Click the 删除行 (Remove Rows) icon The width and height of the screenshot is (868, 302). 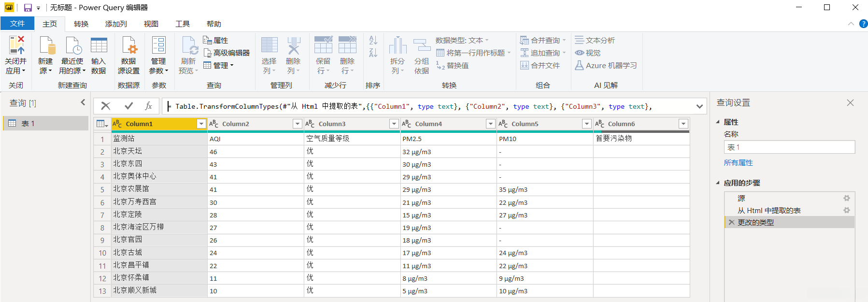click(x=347, y=45)
